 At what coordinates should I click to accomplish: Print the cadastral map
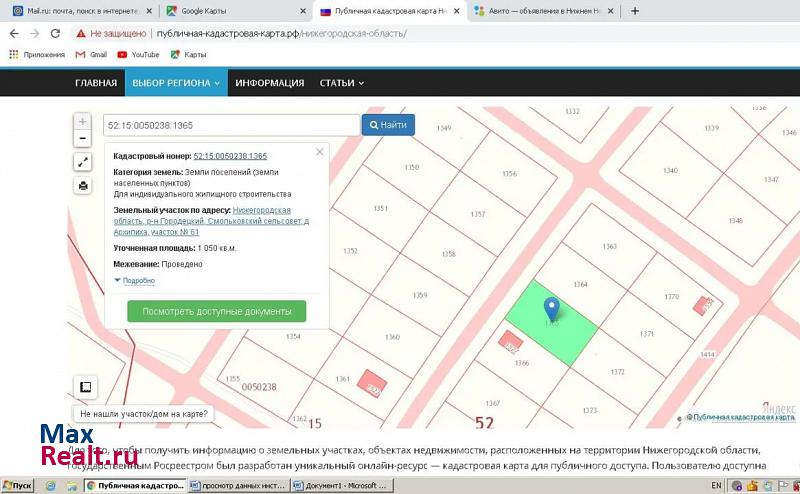click(x=82, y=186)
